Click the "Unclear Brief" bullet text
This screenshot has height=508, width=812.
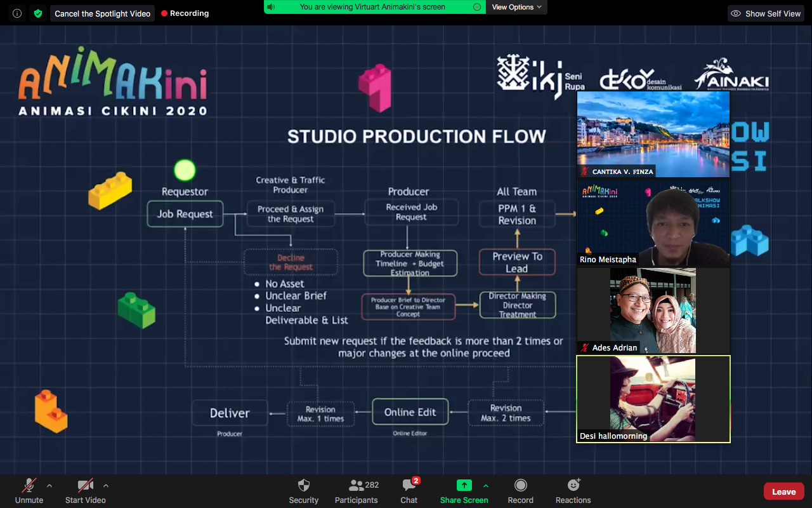tap(296, 296)
